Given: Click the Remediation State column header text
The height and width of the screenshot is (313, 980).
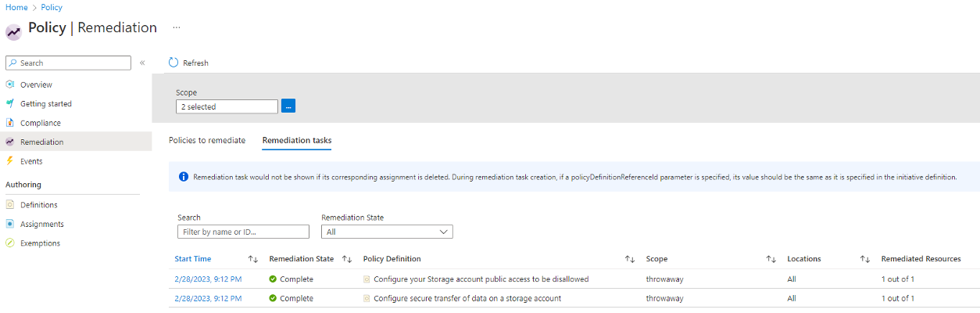Looking at the screenshot, I should coord(301,259).
